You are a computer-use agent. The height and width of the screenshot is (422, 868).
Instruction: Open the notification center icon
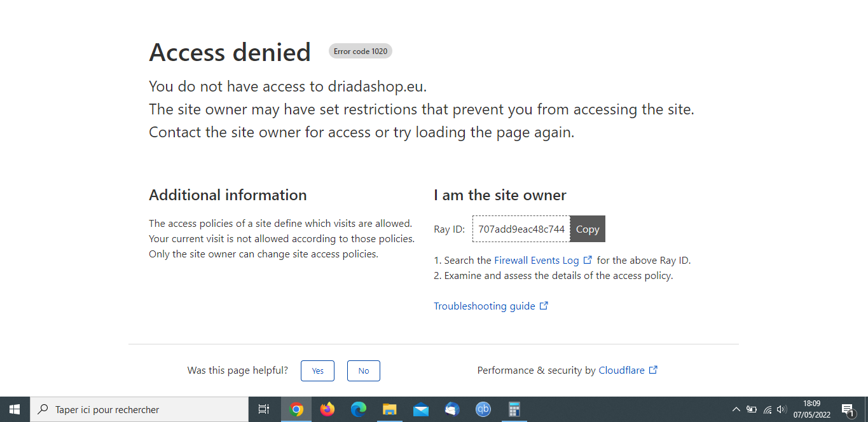[848, 410]
